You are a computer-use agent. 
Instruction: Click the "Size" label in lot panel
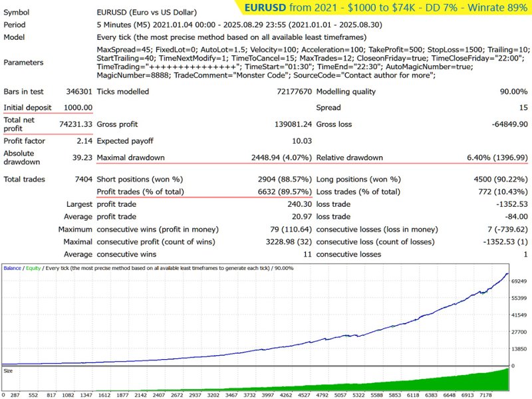[8, 371]
